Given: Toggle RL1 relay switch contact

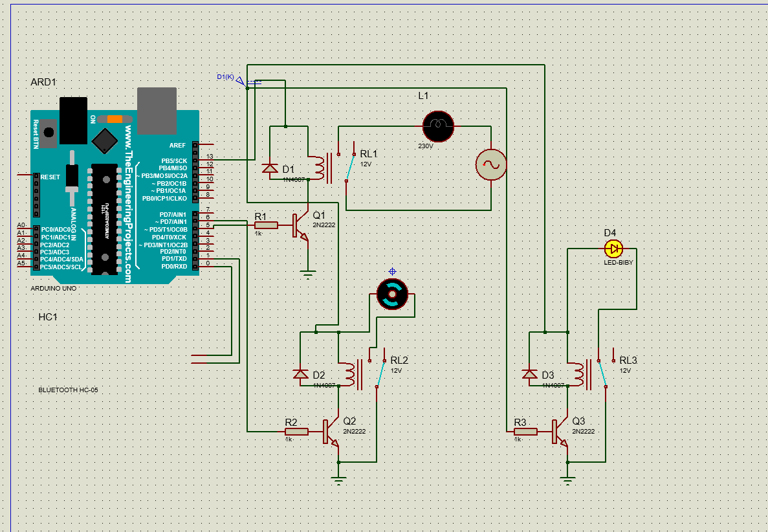Looking at the screenshot, I should (x=350, y=168).
